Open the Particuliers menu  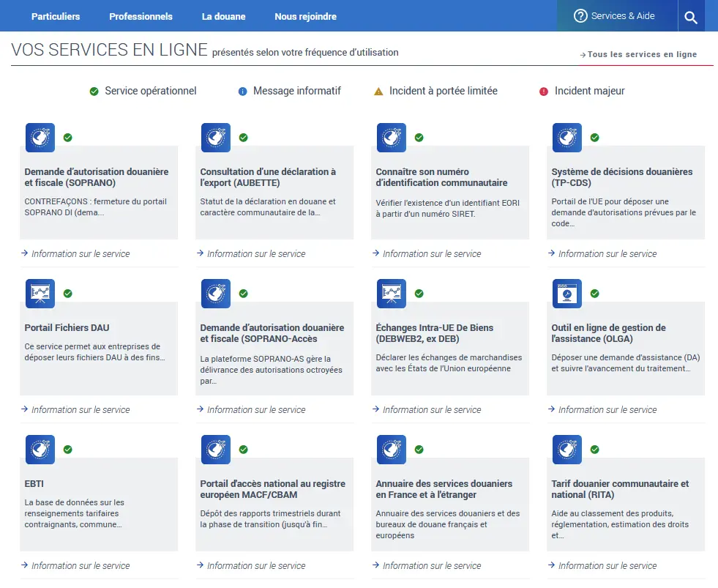tap(56, 16)
